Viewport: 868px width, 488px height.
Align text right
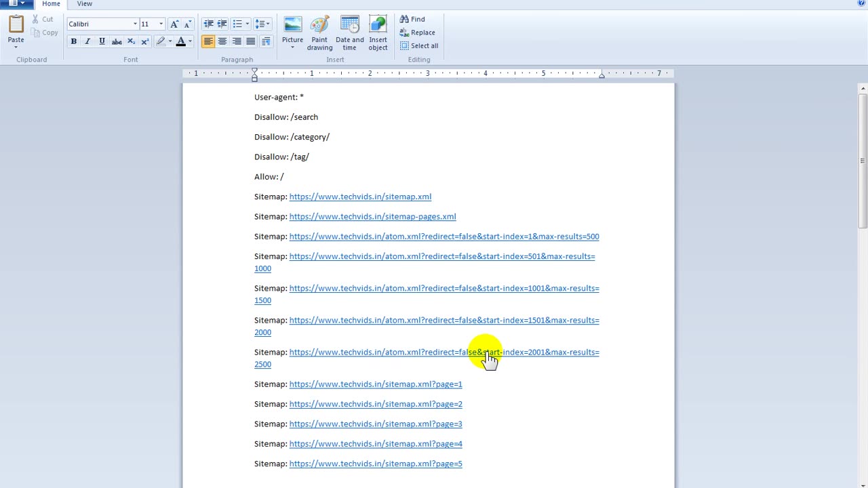point(237,41)
